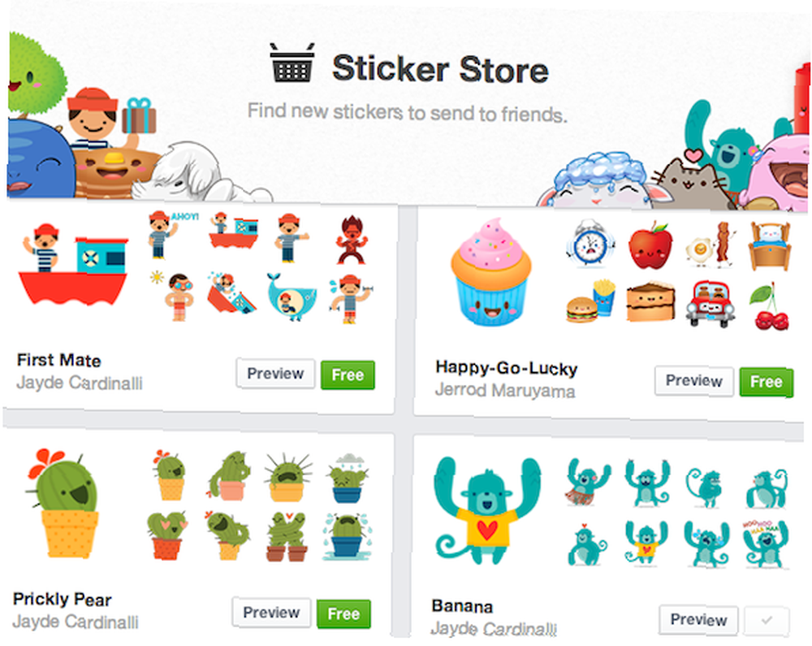Click the whale sticker in First Mate
Viewport: 812px width, 646px height.
(x=291, y=297)
